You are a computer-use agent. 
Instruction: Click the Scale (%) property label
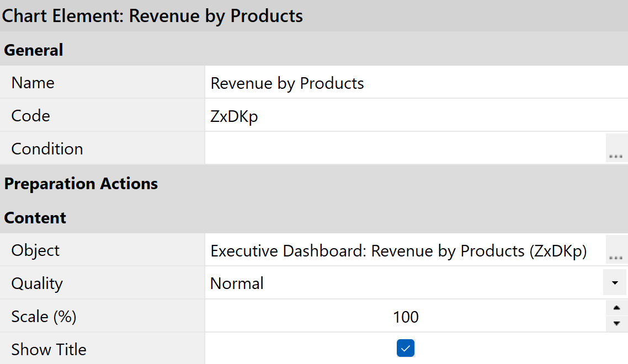[x=44, y=317]
